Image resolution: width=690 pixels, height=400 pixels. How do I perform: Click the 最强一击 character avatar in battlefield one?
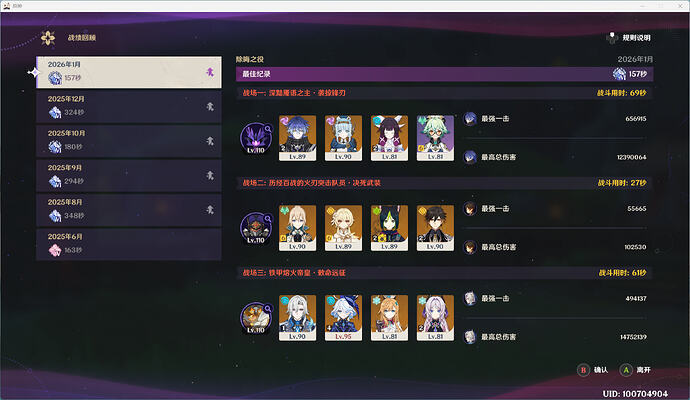pyautogui.click(x=470, y=119)
